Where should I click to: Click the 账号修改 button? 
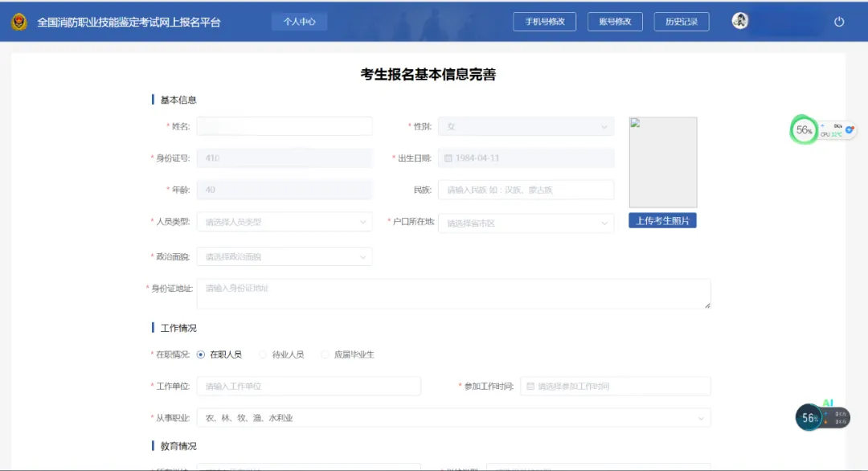click(614, 22)
